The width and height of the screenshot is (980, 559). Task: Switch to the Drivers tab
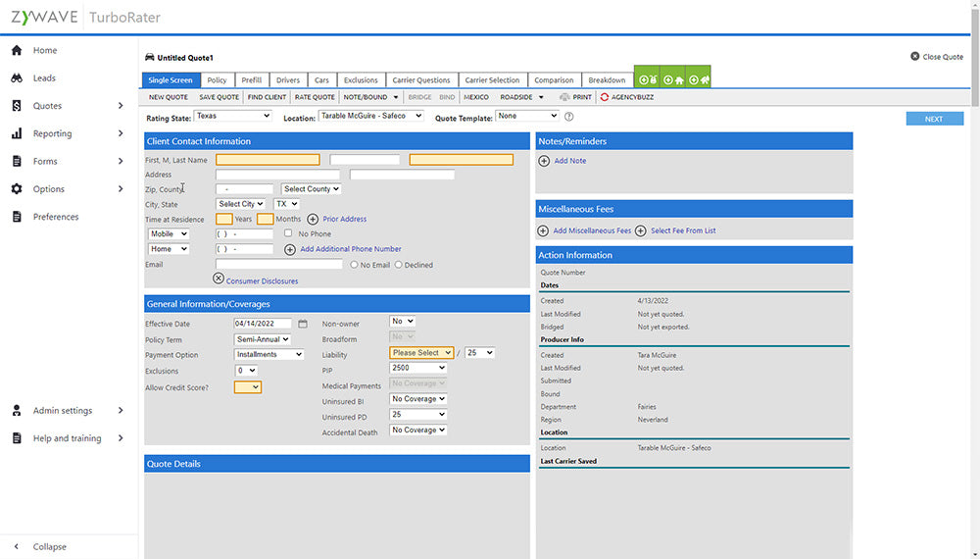(287, 80)
